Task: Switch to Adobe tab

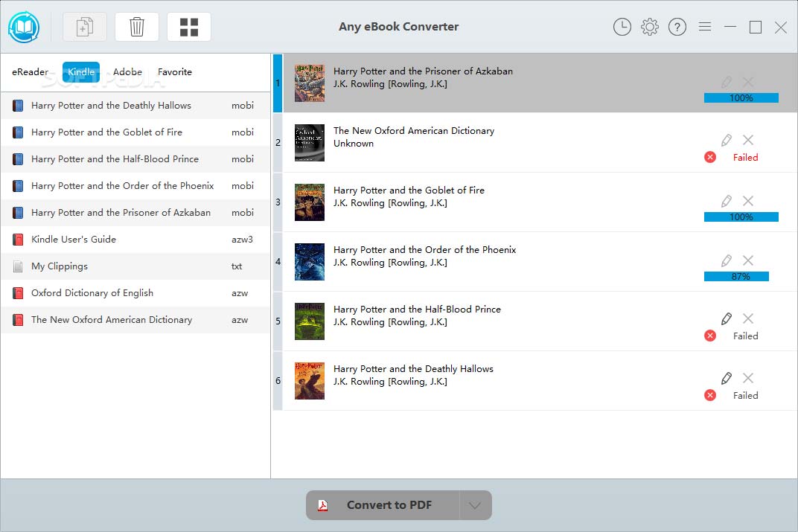Action: [x=127, y=71]
